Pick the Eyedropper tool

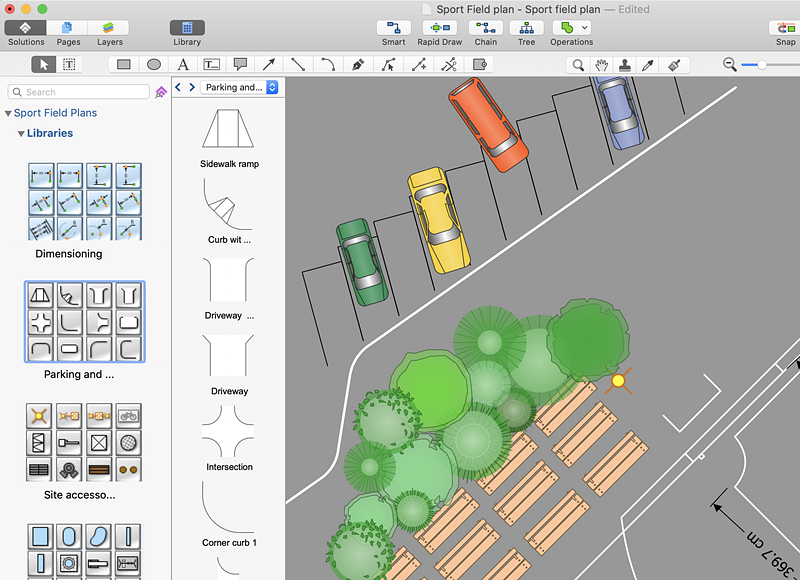tap(649, 64)
